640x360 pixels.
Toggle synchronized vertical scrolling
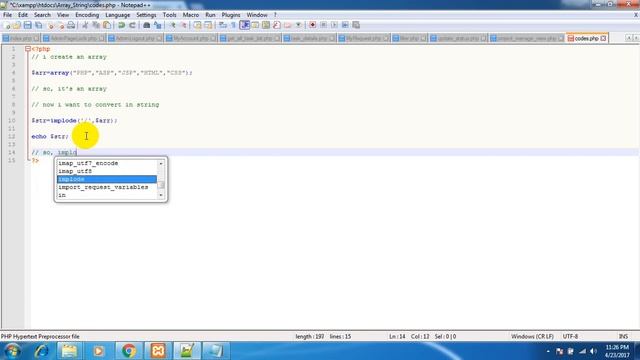(x=198, y=25)
